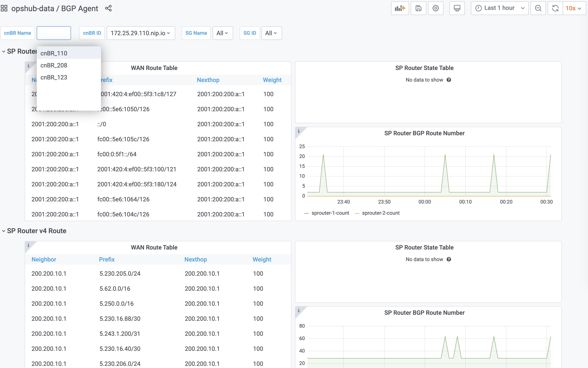Click the zoom out magnifier icon

point(538,8)
